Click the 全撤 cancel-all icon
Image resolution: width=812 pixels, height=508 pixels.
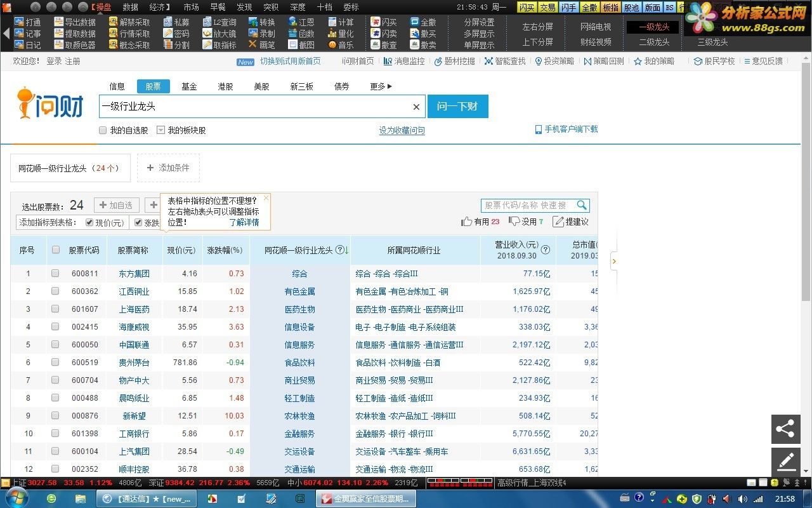pyautogui.click(x=415, y=22)
